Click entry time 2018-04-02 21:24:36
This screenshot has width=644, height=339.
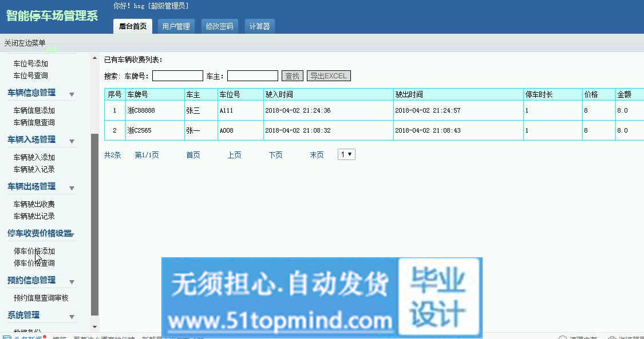[x=298, y=110]
